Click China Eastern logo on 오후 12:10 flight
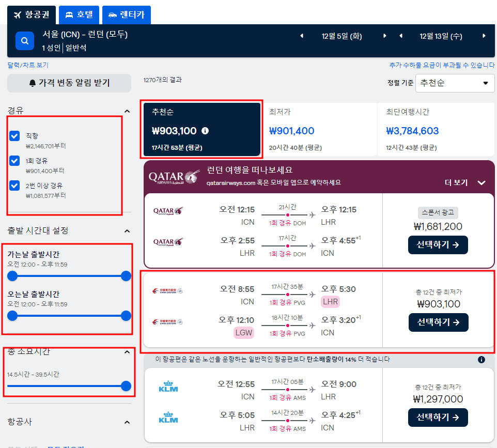Viewport: 497px width, 448px height. point(167,322)
